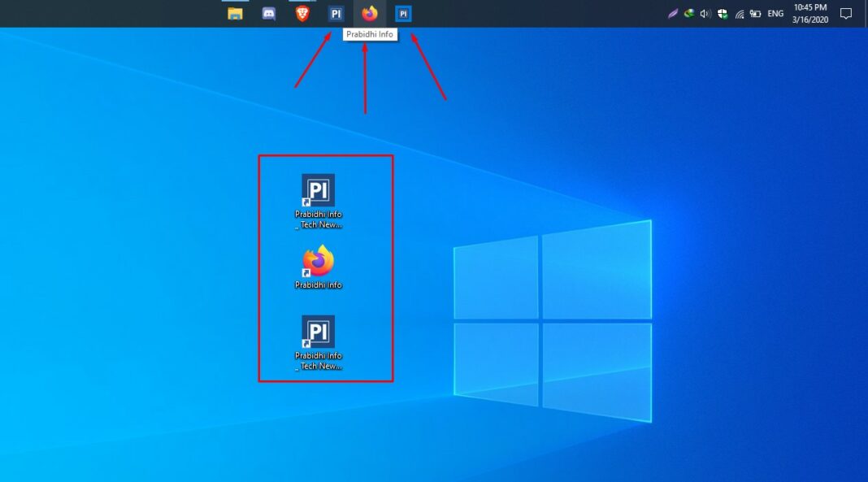Open the ENG language switcher
This screenshot has width=868, height=482.
774,13
